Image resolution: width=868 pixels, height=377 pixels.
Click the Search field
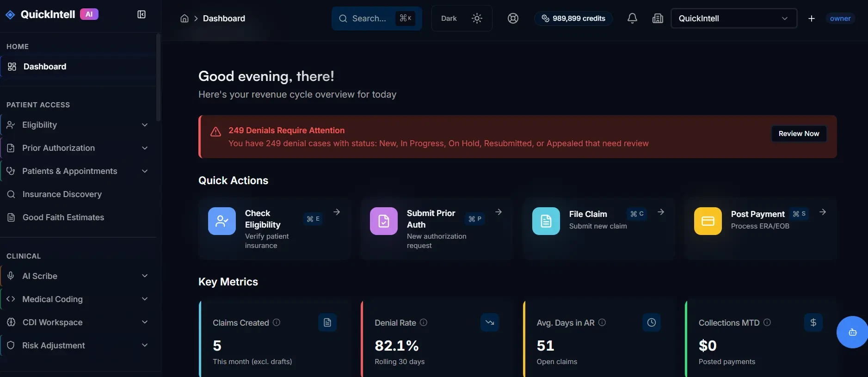click(377, 19)
